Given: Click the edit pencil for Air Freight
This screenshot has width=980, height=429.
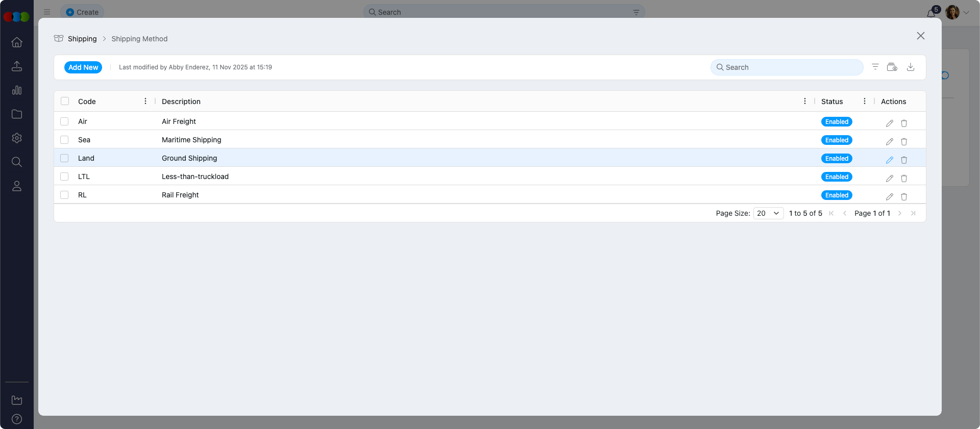Looking at the screenshot, I should pos(889,123).
